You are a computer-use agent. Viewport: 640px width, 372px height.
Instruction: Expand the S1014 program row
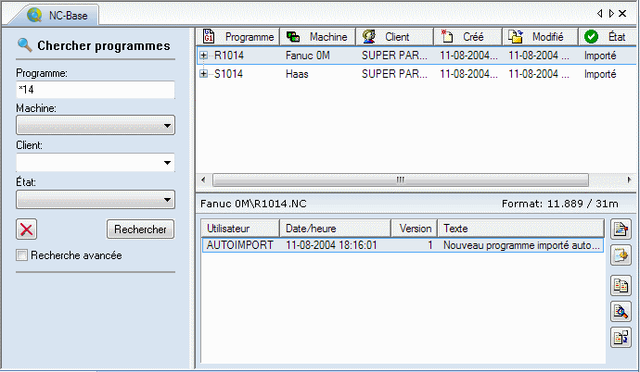pyautogui.click(x=204, y=74)
